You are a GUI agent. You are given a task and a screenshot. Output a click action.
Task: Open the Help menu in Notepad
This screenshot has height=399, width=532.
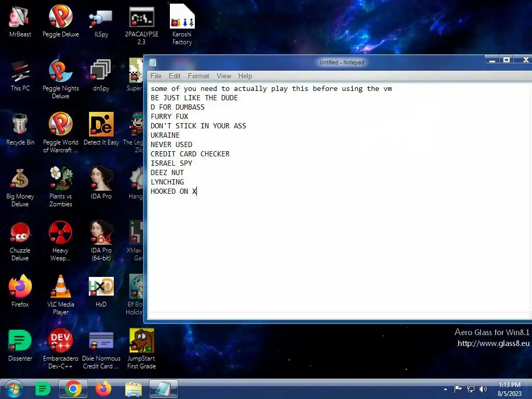[245, 76]
